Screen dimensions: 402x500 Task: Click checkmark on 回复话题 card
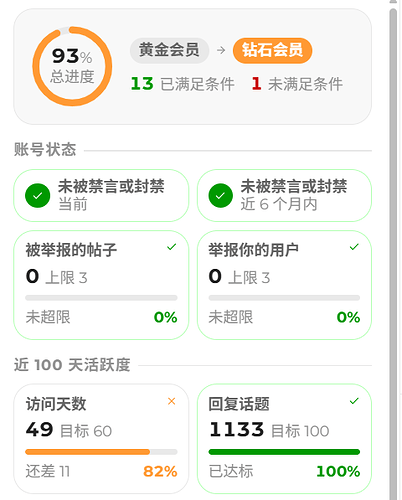tap(354, 401)
